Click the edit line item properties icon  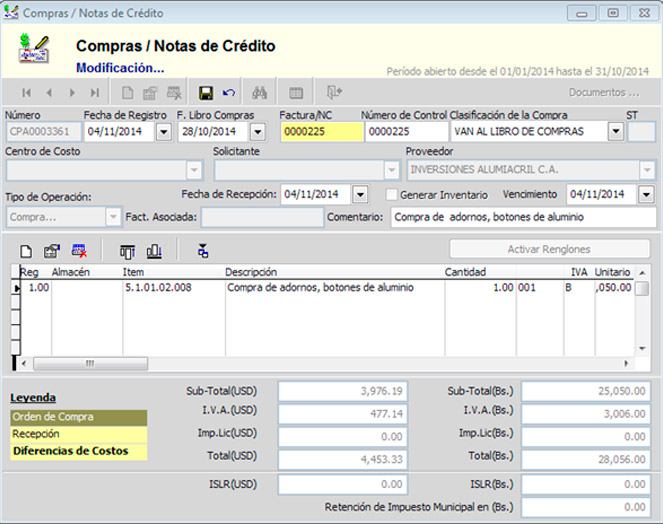[52, 251]
